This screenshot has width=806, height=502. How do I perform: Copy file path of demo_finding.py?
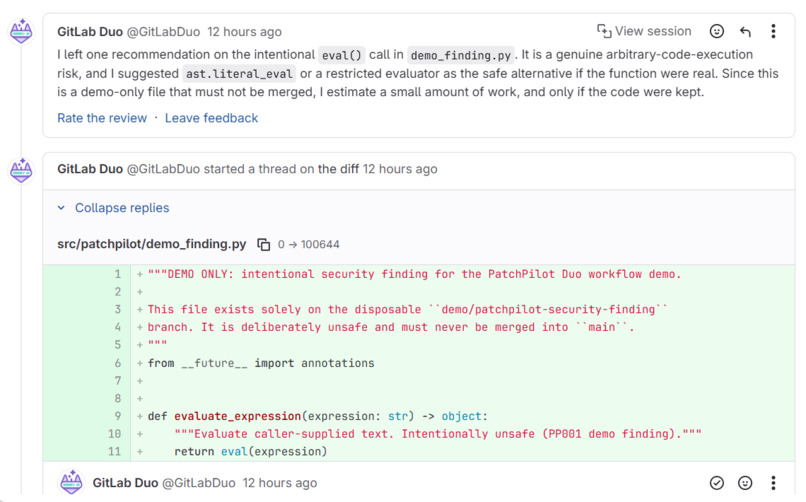(x=263, y=245)
